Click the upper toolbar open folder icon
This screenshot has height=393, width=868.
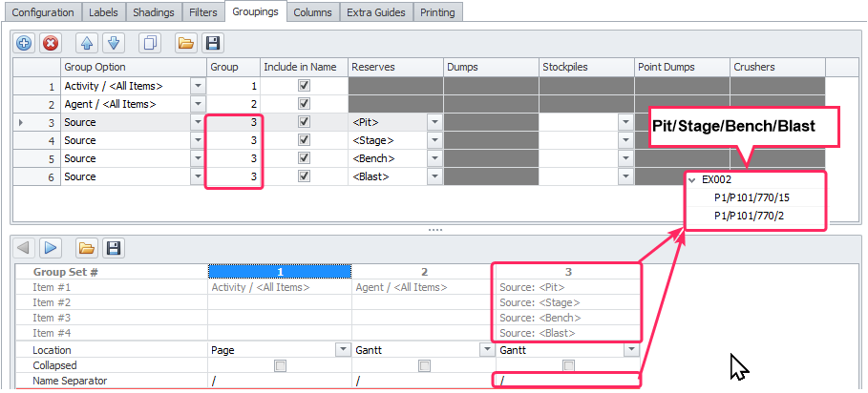(186, 43)
